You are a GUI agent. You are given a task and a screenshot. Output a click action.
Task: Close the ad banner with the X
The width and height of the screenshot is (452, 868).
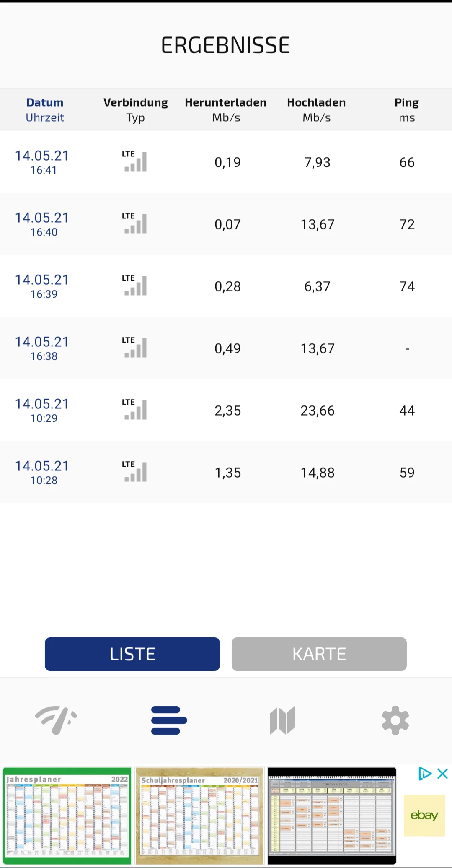(443, 774)
